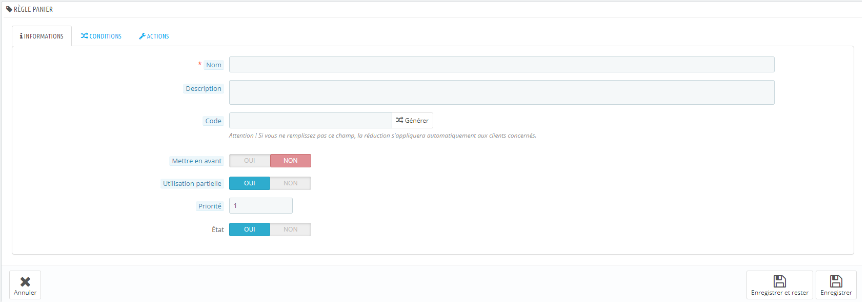The width and height of the screenshot is (868, 306).
Task: Click the tag icon beside Règle Panier
Action: (9, 9)
